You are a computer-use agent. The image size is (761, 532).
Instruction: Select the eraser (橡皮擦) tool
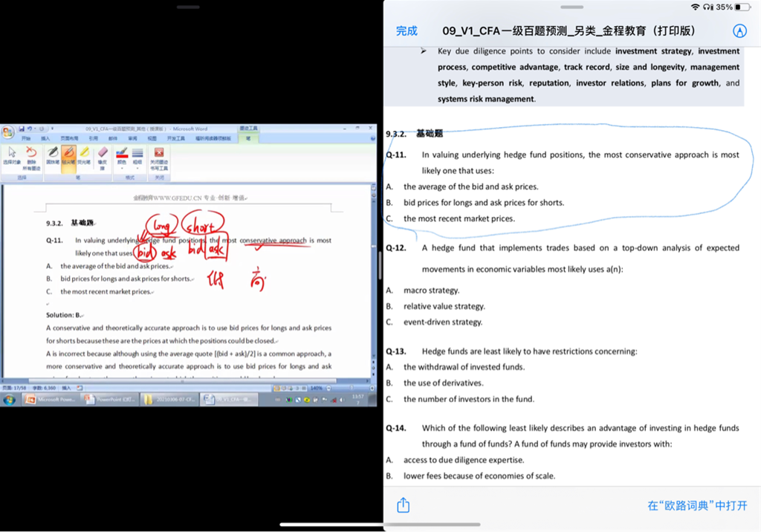[x=103, y=158]
